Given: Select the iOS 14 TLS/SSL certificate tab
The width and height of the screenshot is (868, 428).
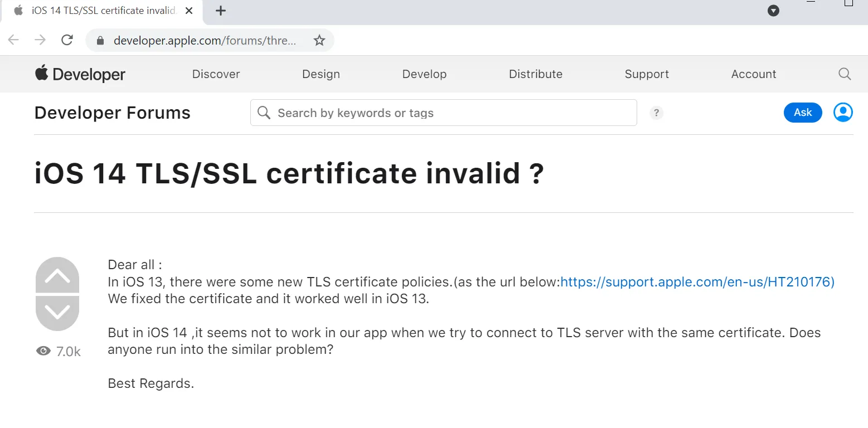Looking at the screenshot, I should [x=101, y=12].
